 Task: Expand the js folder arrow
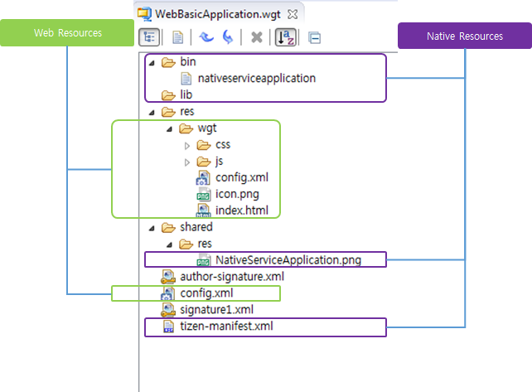[x=187, y=162]
